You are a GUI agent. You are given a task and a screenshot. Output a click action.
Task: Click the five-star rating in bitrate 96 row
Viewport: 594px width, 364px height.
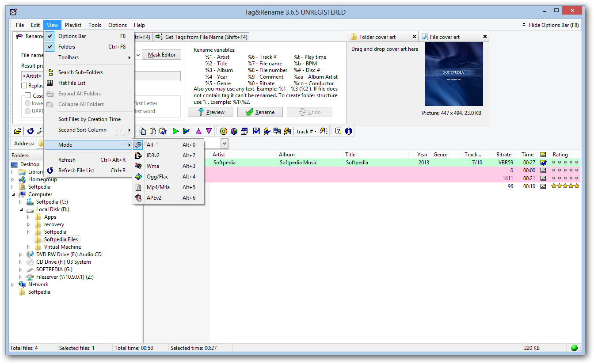pos(565,186)
